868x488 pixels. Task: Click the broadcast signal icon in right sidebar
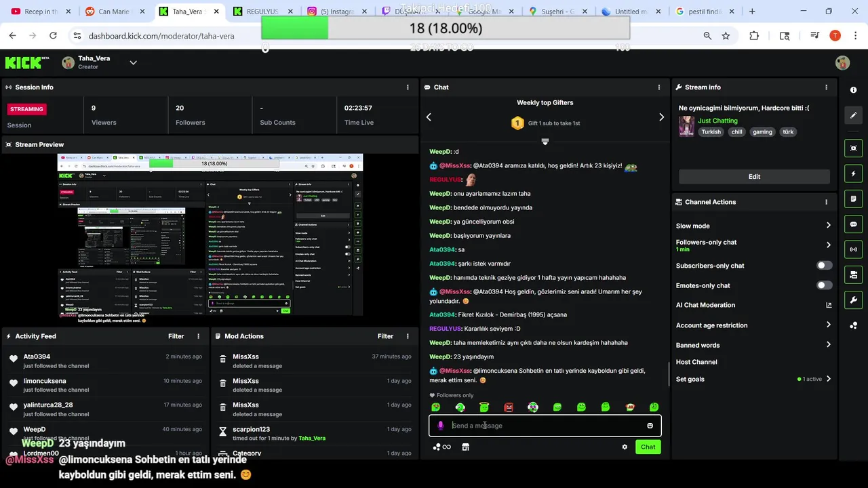tap(853, 249)
